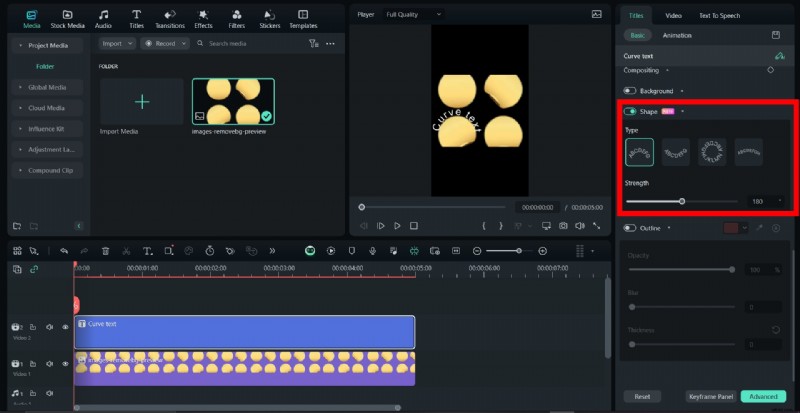Toggle the Shape switch off
800x413 pixels.
[630, 111]
